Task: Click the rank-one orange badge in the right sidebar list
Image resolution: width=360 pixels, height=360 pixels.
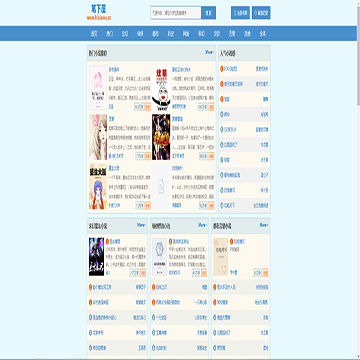Action: coord(222,69)
